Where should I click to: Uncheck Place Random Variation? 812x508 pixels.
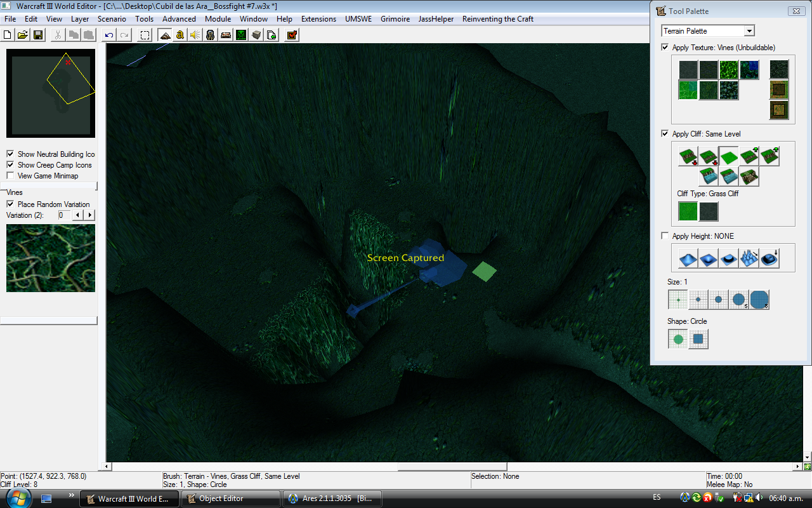click(10, 204)
